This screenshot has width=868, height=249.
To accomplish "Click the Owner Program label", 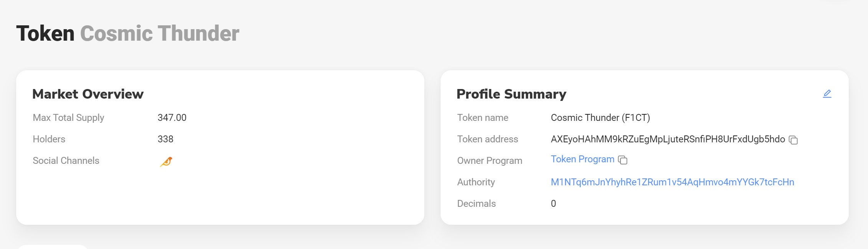I will tap(489, 161).
